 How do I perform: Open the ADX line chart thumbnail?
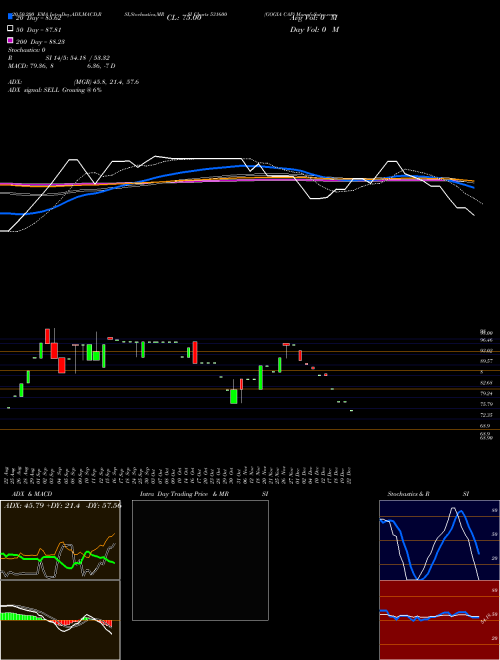click(60, 540)
